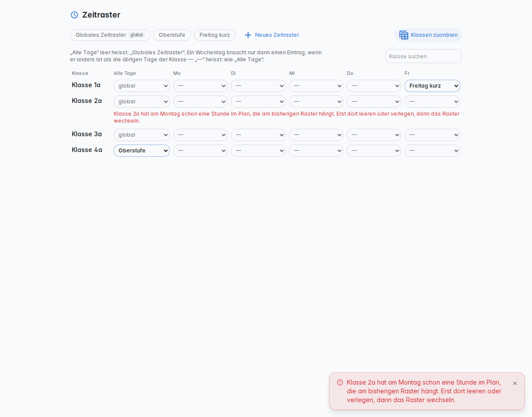Select the Oberstufe time grid chip
Viewport: 532px width, 417px height.
pos(172,35)
